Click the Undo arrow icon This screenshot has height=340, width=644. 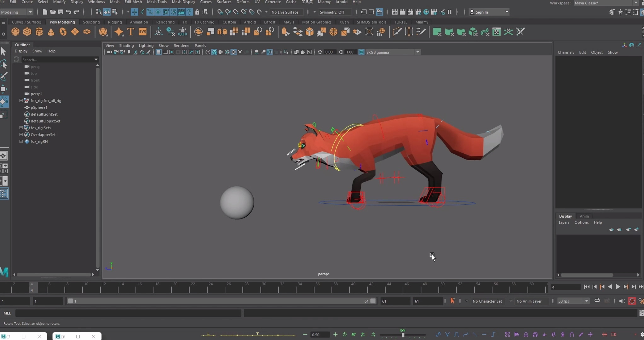click(x=68, y=12)
